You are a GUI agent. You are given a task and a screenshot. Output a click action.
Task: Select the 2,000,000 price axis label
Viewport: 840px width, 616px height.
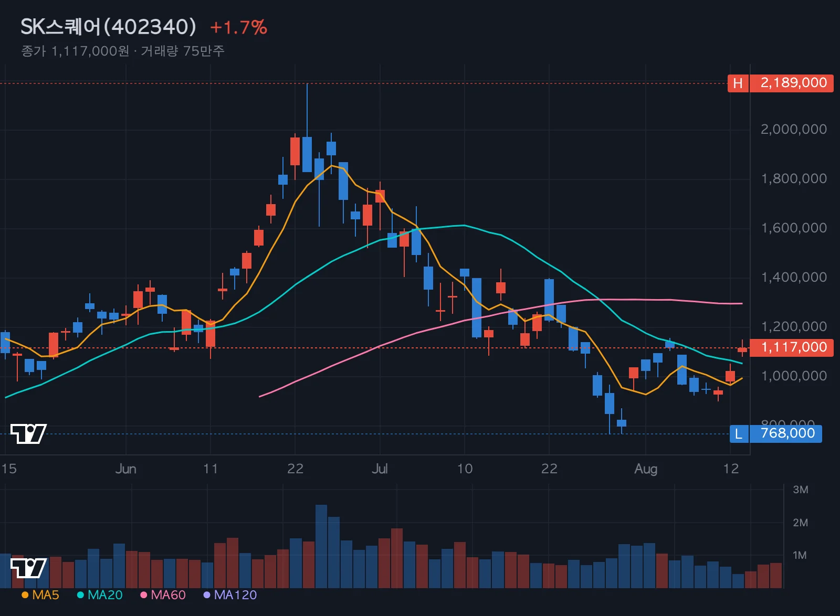pyautogui.click(x=794, y=129)
